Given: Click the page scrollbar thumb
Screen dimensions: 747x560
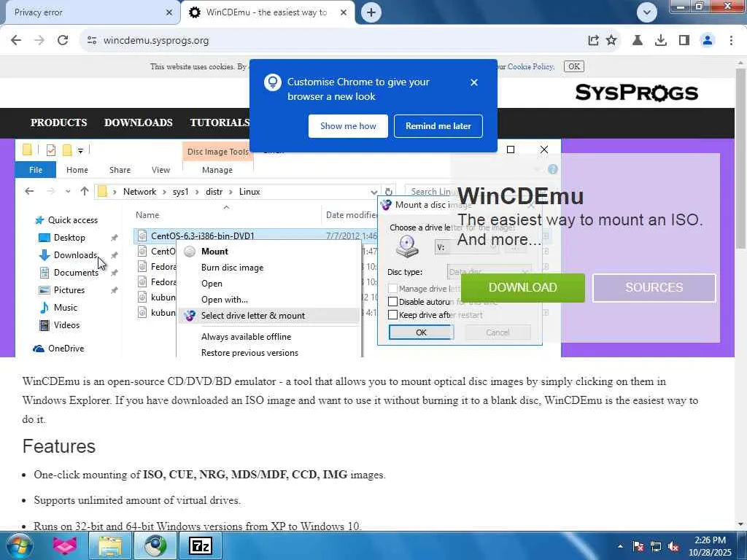Looking at the screenshot, I should (x=740, y=157).
